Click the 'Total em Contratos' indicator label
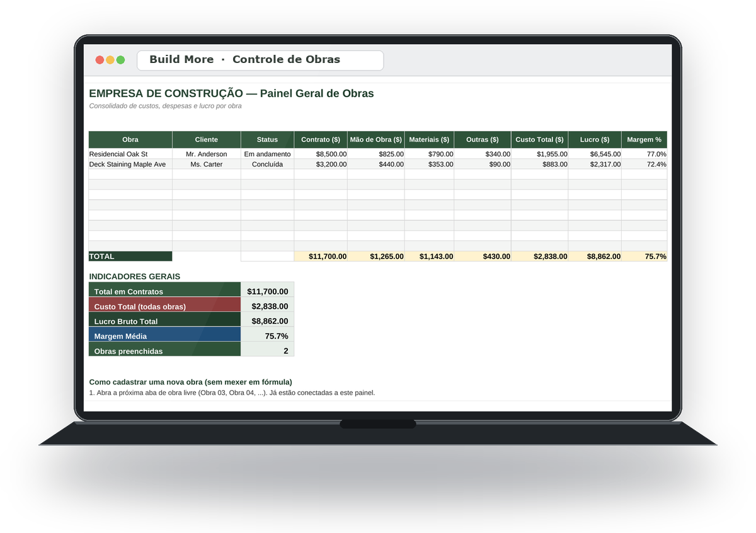Image resolution: width=756 pixels, height=533 pixels. point(164,289)
